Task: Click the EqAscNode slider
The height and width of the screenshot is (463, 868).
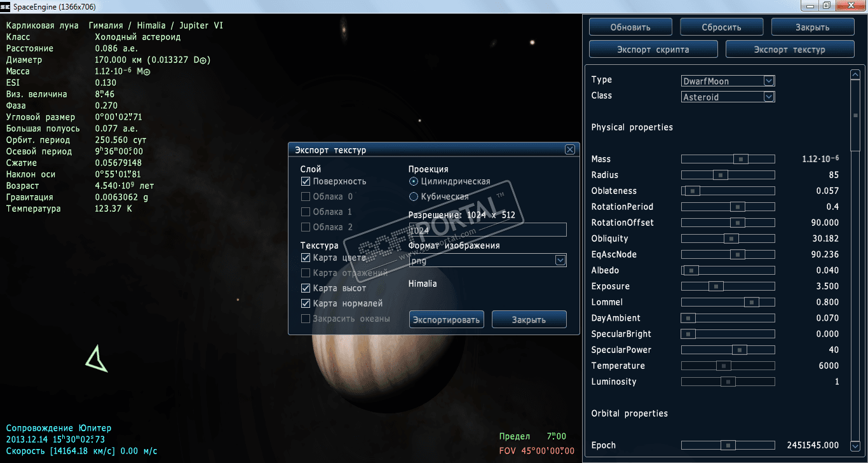Action: [x=728, y=254]
